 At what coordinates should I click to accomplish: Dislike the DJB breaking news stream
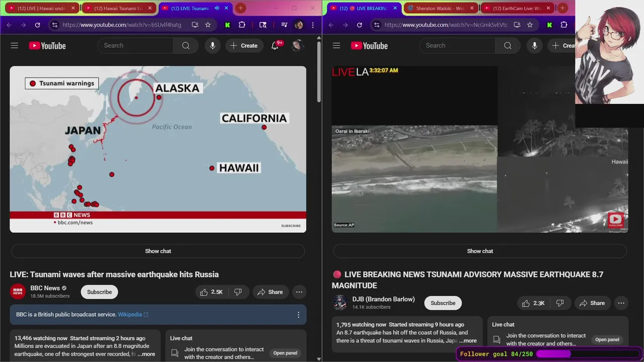tap(560, 303)
